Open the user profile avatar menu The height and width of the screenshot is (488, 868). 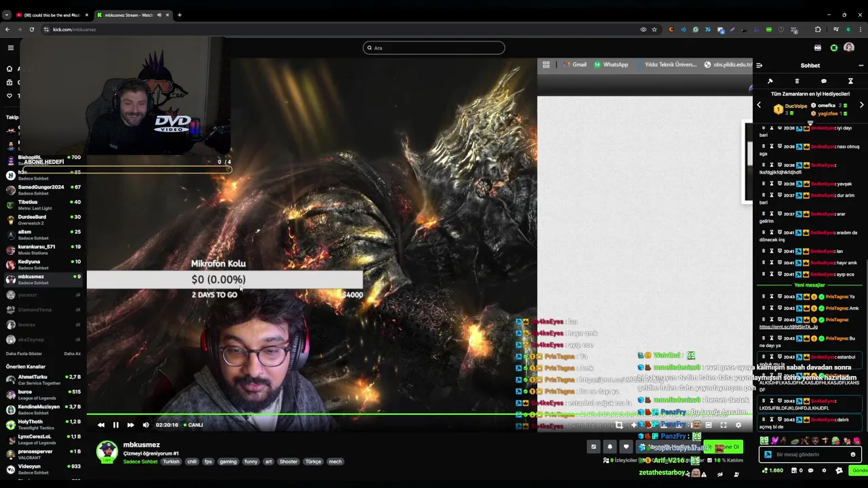pos(849,48)
